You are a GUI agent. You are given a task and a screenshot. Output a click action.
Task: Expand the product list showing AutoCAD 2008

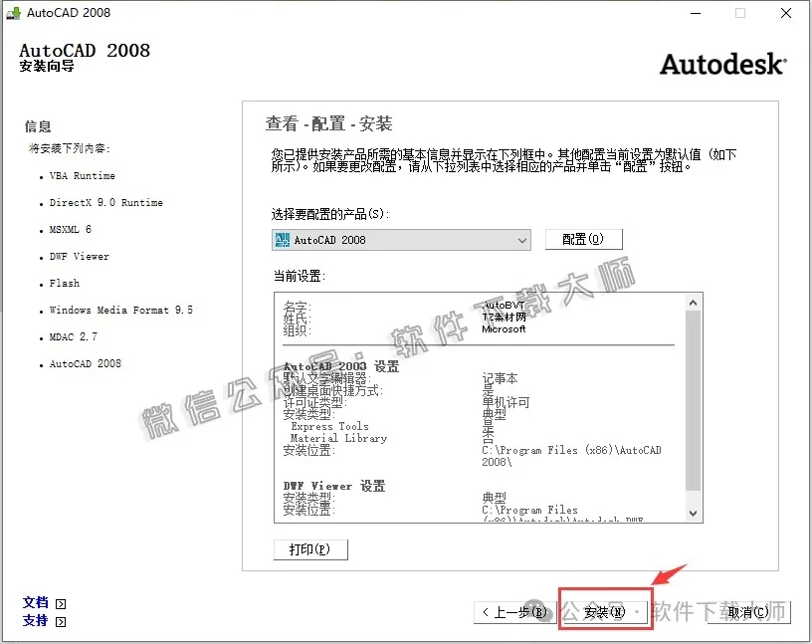coord(522,239)
